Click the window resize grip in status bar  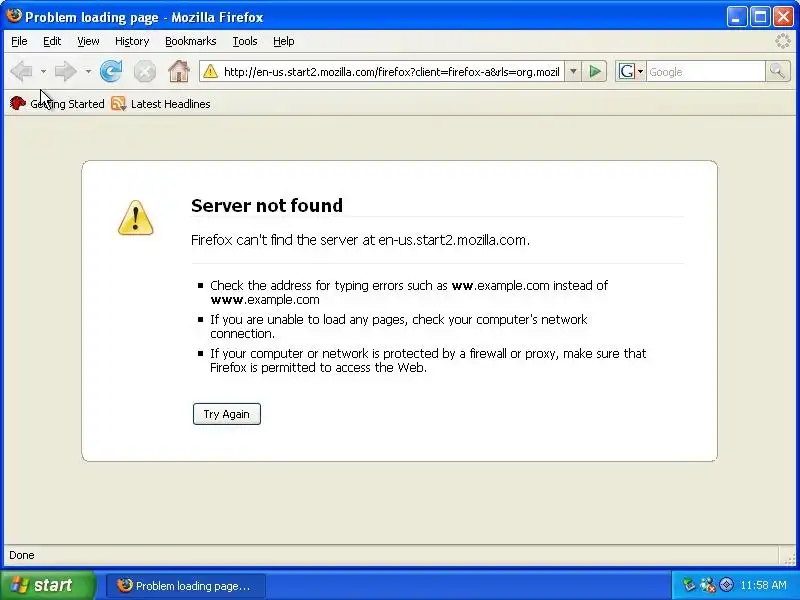(x=790, y=558)
